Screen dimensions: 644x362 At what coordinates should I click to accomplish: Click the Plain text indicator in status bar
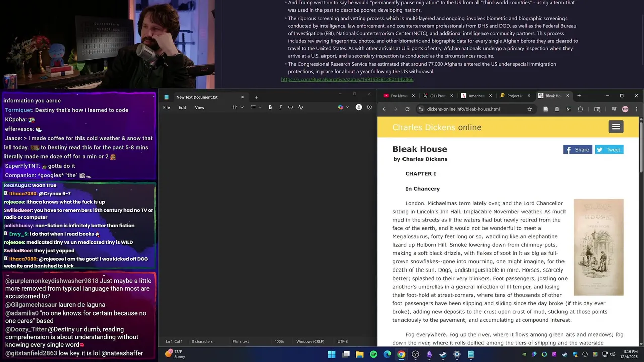click(240, 342)
